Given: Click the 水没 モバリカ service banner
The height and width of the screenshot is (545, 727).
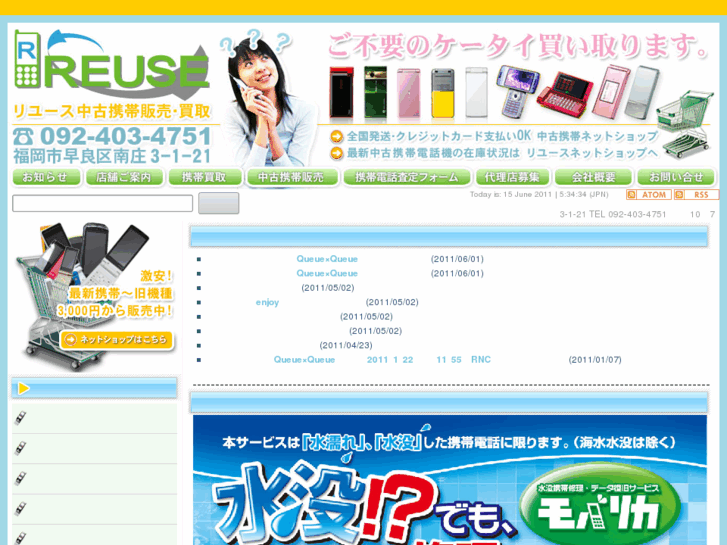Looking at the screenshot, I should point(450,480).
